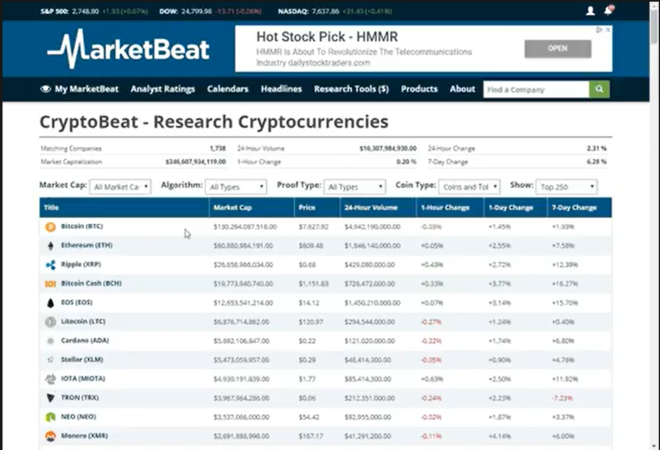Open the Analyst Ratings menu

[163, 89]
